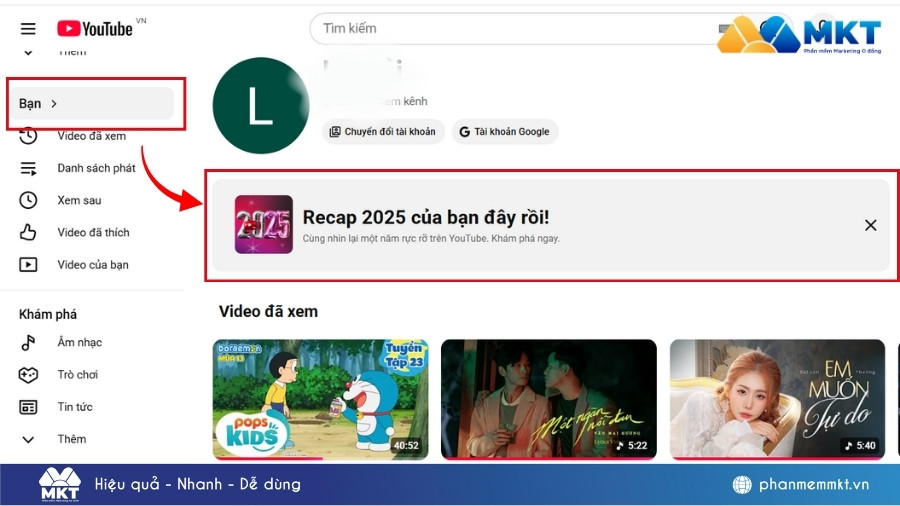Dismiss the Recap 2025 banner

(x=870, y=225)
